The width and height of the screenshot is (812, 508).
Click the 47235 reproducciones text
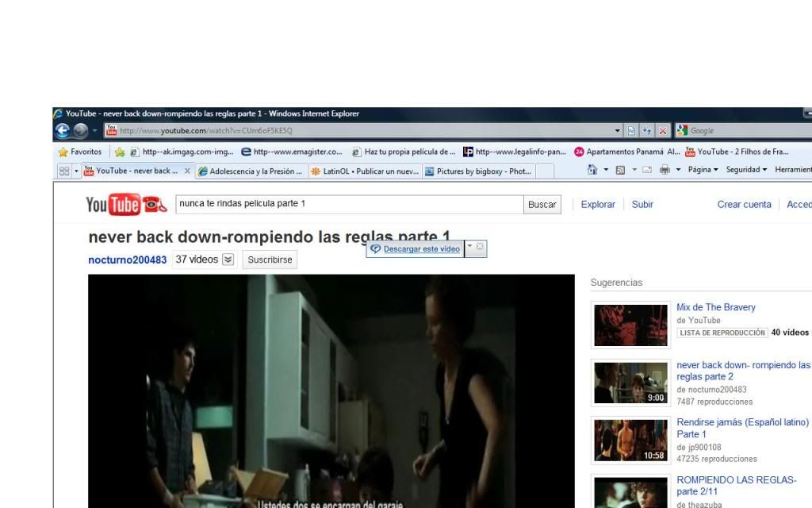pyautogui.click(x=717, y=459)
